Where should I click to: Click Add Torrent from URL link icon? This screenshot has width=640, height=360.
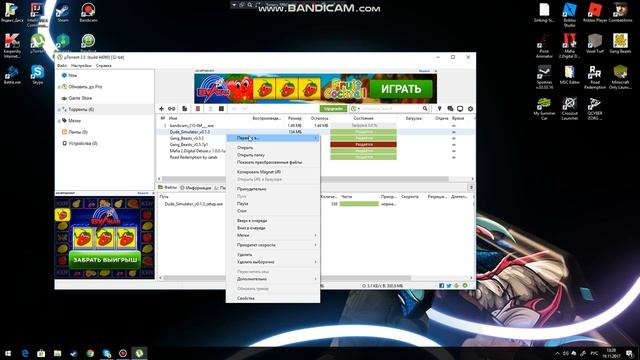tap(171, 109)
